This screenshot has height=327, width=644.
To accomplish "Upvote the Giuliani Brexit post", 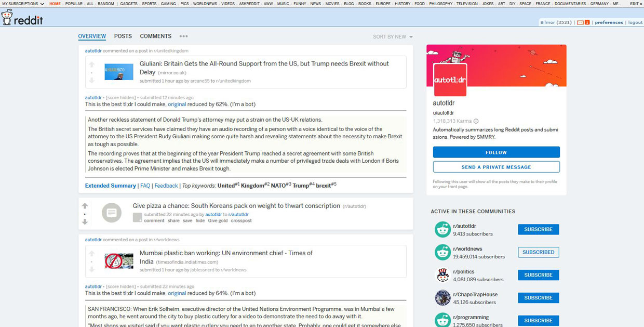I will click(x=92, y=65).
